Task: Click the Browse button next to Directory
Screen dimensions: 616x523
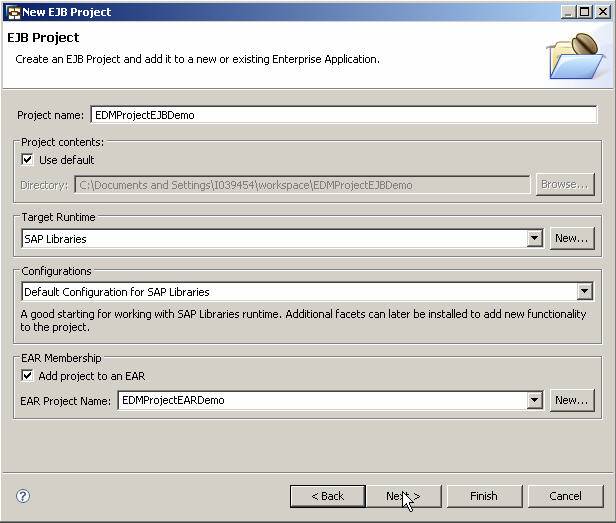Action: click(564, 185)
